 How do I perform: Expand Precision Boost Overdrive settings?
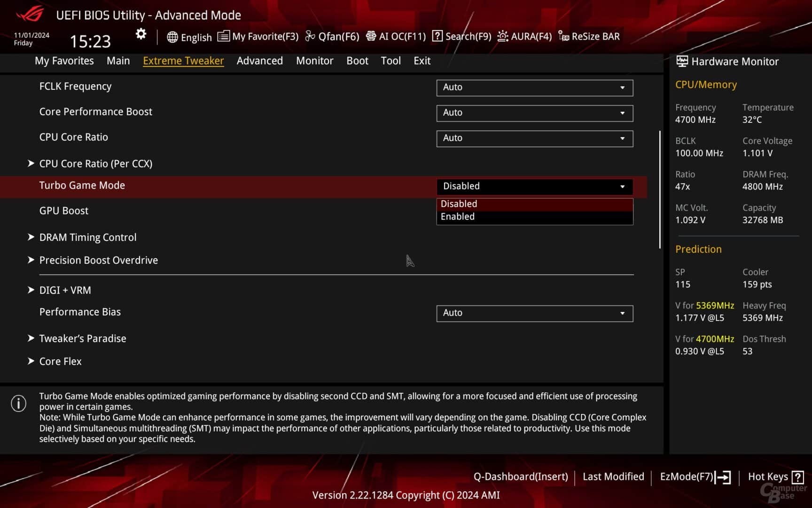point(98,260)
